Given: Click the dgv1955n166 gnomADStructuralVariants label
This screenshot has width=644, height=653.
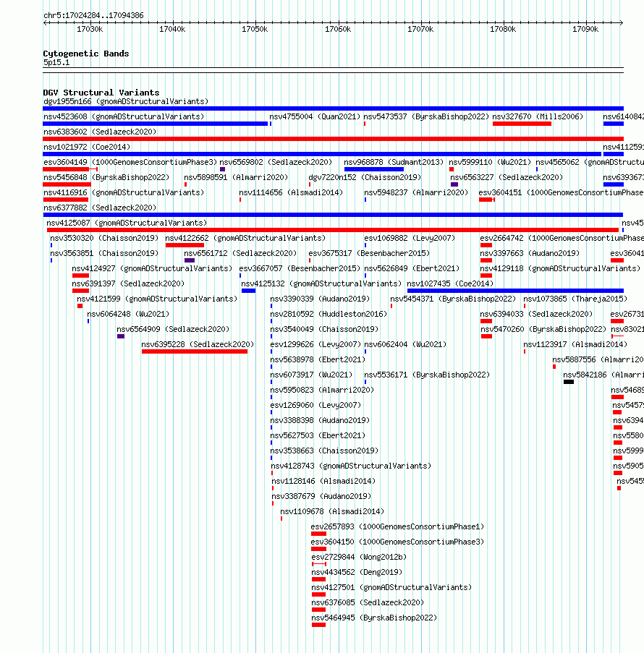Looking at the screenshot, I should point(125,102).
